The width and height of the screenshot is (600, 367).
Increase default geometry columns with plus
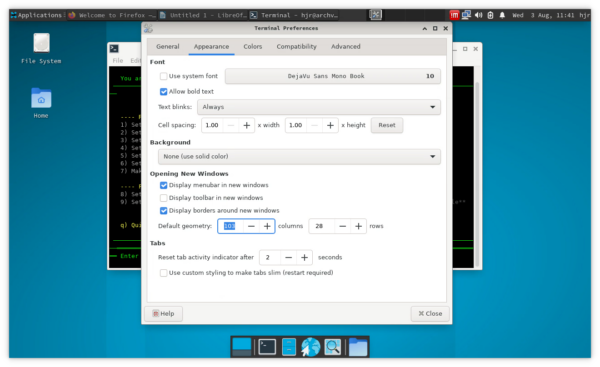pyautogui.click(x=267, y=226)
